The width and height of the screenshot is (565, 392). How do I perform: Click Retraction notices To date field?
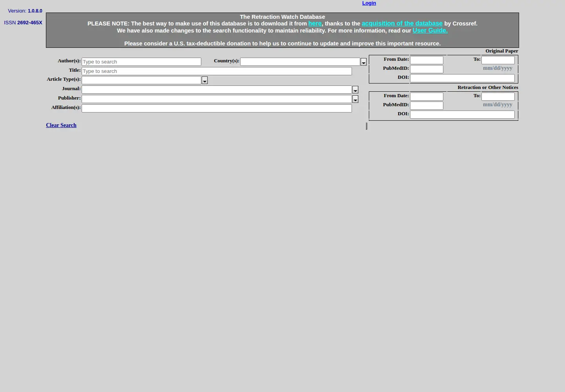click(x=498, y=97)
